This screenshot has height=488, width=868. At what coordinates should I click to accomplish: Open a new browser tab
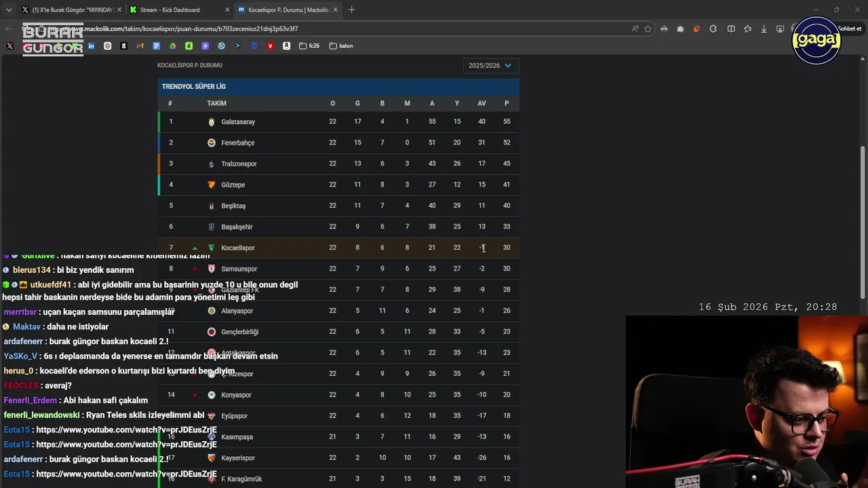(x=351, y=9)
